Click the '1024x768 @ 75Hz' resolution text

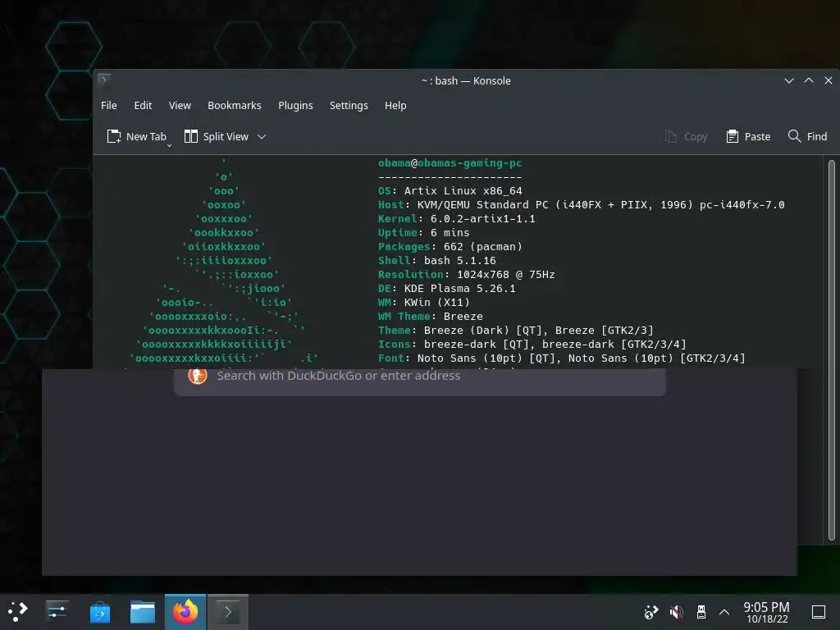coord(505,274)
